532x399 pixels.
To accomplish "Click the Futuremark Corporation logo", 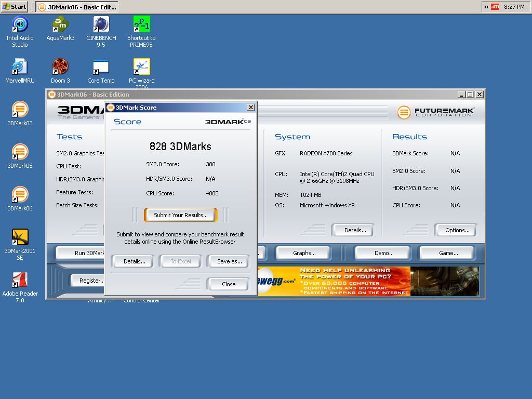I will tap(436, 112).
